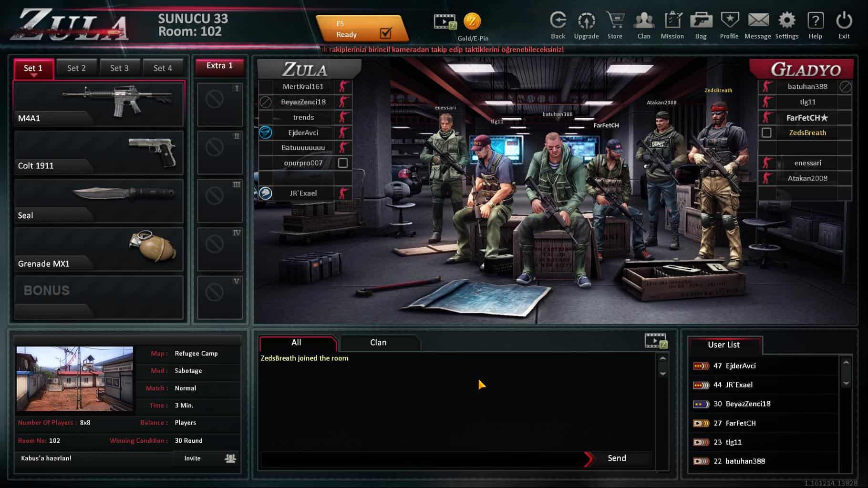Viewport: 868px width, 488px height.
Task: Click clan emblem icon beside JR`Exael
Action: [266, 193]
